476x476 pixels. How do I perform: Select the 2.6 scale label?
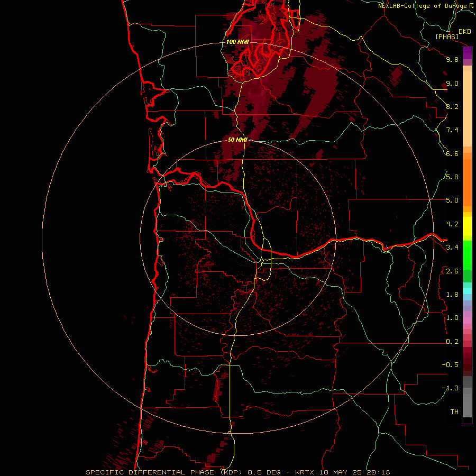pos(452,271)
